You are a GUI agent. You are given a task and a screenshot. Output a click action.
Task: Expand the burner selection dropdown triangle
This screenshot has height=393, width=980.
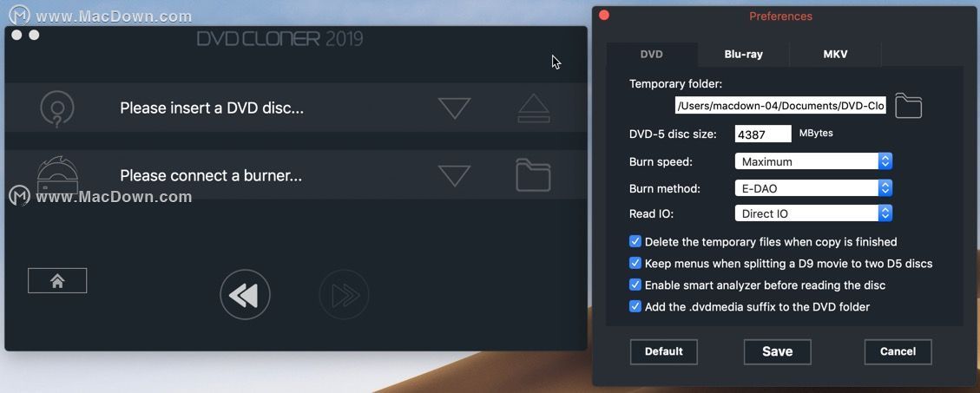click(454, 175)
